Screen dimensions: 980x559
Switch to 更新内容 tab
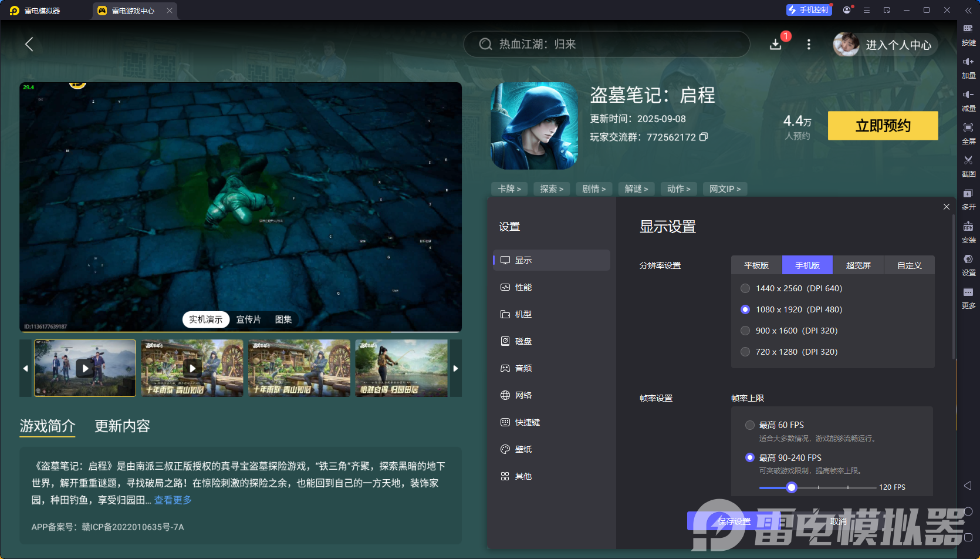tap(123, 426)
